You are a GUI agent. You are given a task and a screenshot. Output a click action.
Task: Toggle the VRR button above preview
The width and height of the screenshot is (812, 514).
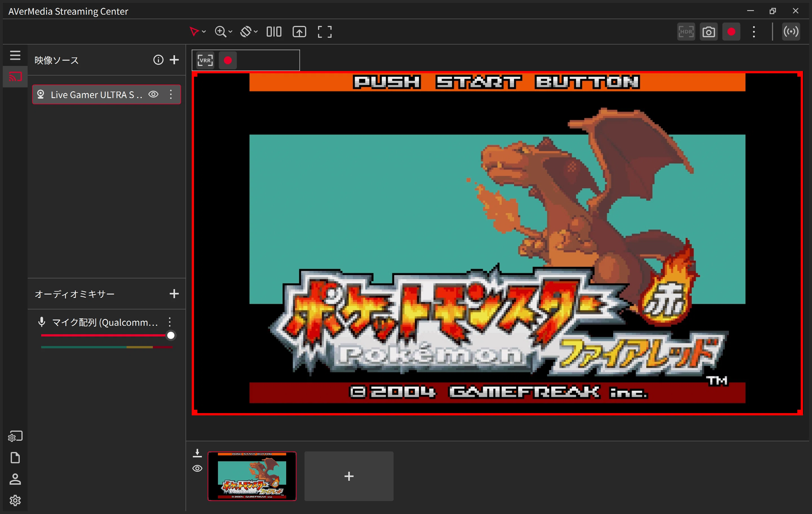[x=205, y=60]
